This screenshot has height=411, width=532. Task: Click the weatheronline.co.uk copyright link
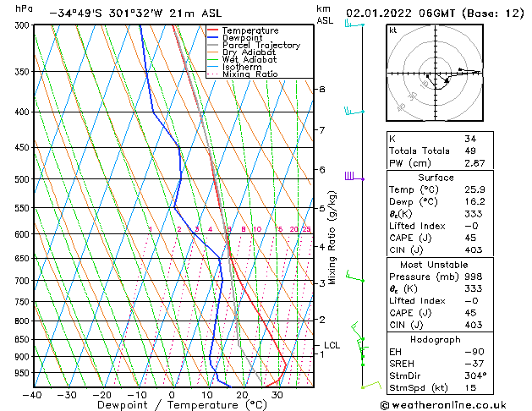click(x=443, y=405)
